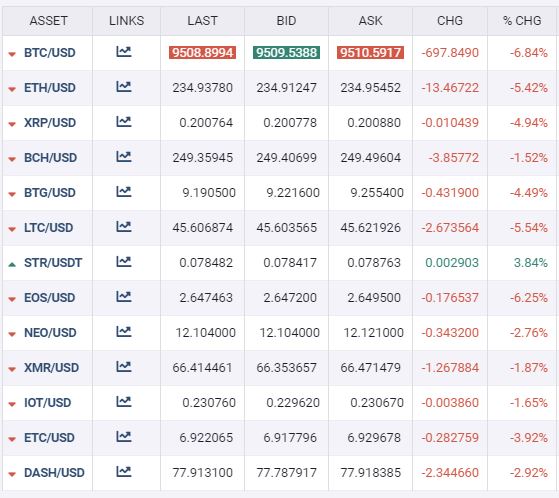Image resolution: width=559 pixels, height=498 pixels.
Task: Open the XRP/USD chart link icon
Action: point(124,122)
